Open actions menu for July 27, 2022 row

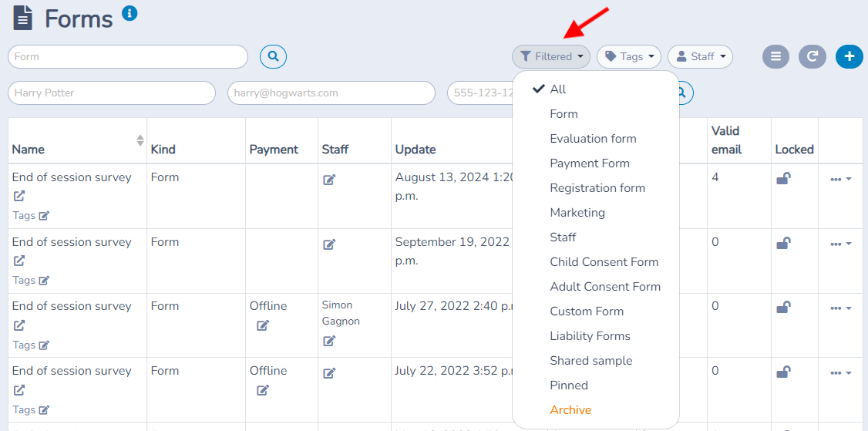(841, 308)
